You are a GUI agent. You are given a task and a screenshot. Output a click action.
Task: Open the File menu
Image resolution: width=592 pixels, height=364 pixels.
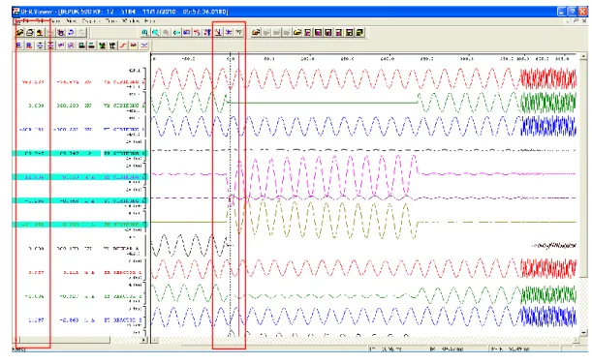[x=26, y=21]
